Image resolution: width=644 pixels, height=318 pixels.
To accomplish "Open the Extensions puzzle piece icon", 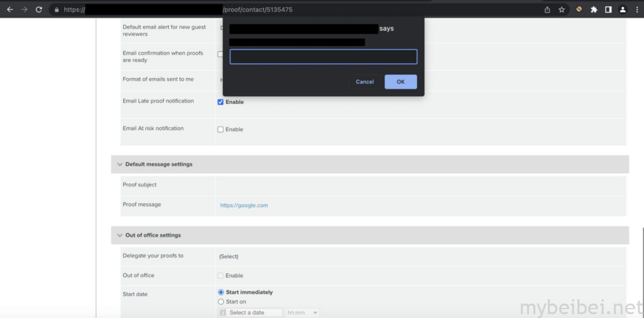I will (x=594, y=9).
